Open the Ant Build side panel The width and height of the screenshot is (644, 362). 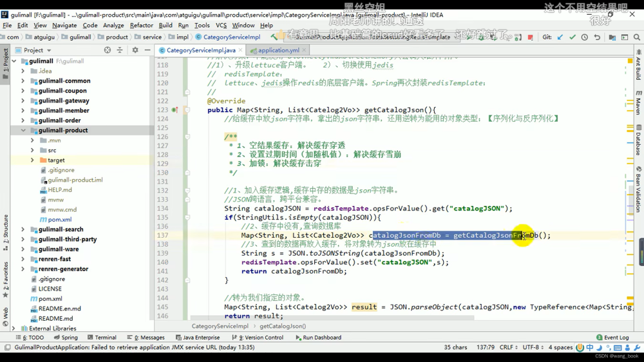tap(638, 65)
